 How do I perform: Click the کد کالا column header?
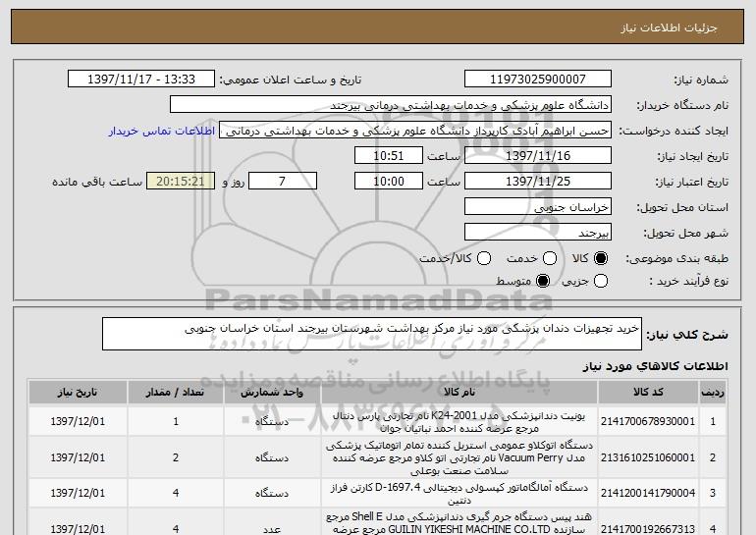tap(648, 393)
